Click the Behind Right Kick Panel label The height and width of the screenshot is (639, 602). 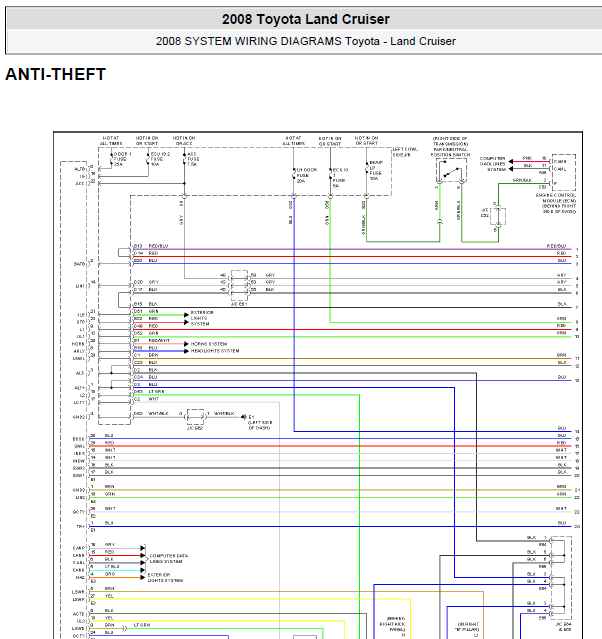(392, 624)
